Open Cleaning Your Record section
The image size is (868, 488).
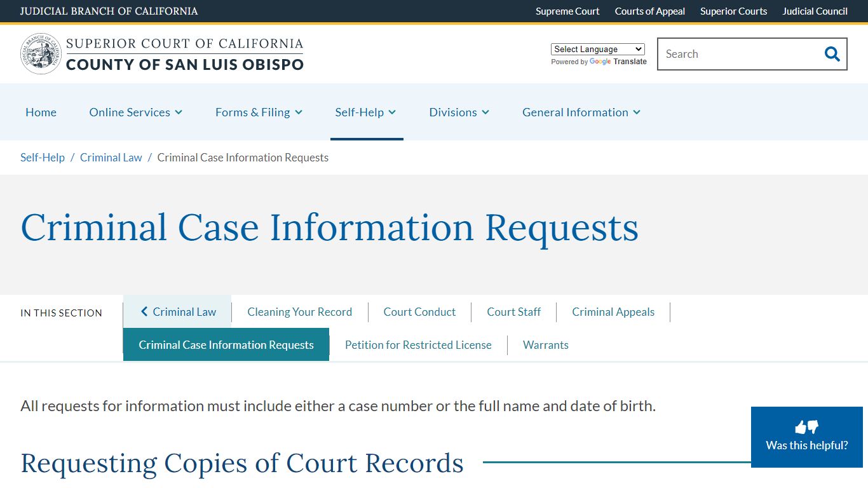pos(299,312)
